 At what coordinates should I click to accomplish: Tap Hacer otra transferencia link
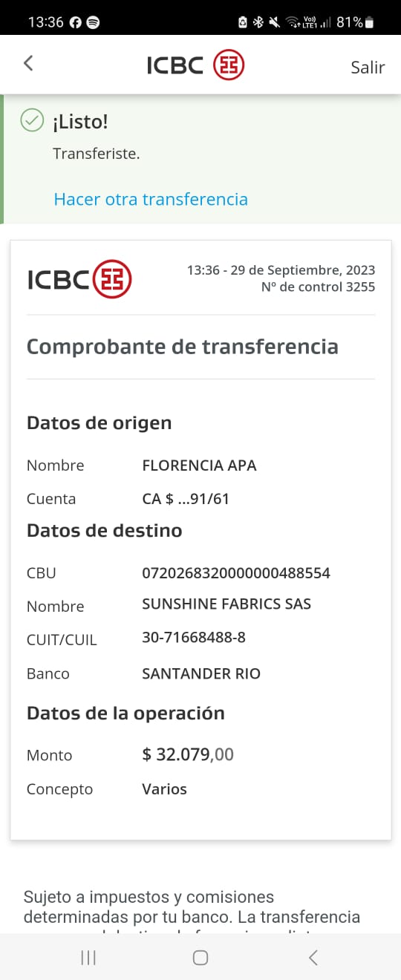point(151,199)
